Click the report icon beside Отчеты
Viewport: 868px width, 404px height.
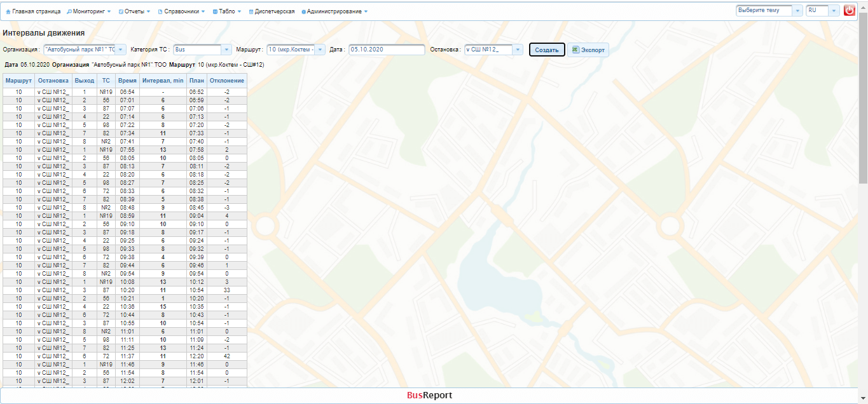tap(121, 11)
